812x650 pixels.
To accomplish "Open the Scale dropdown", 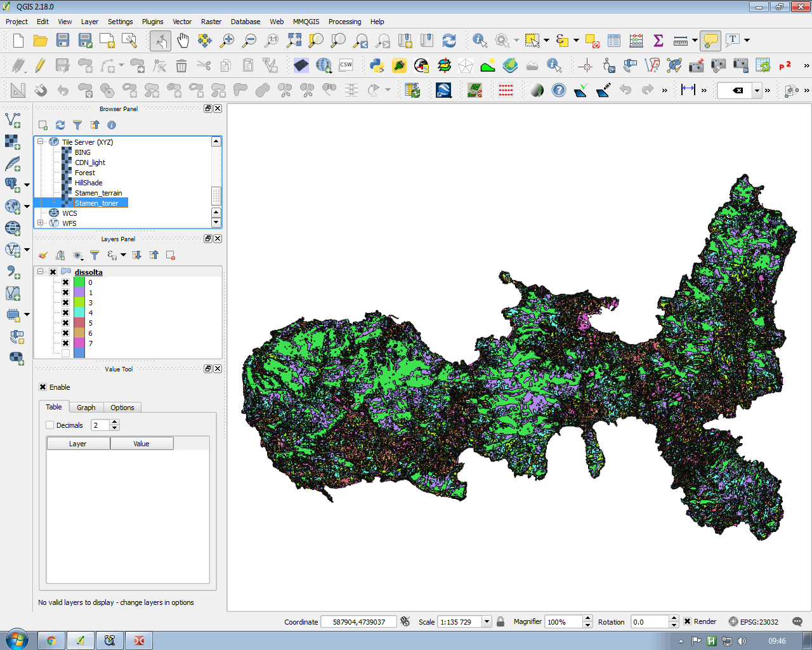I will click(x=487, y=622).
